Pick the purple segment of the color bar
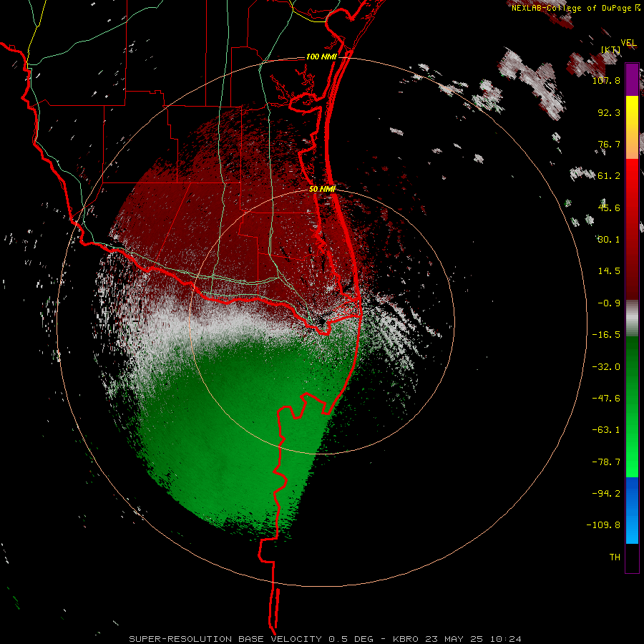 pyautogui.click(x=632, y=79)
